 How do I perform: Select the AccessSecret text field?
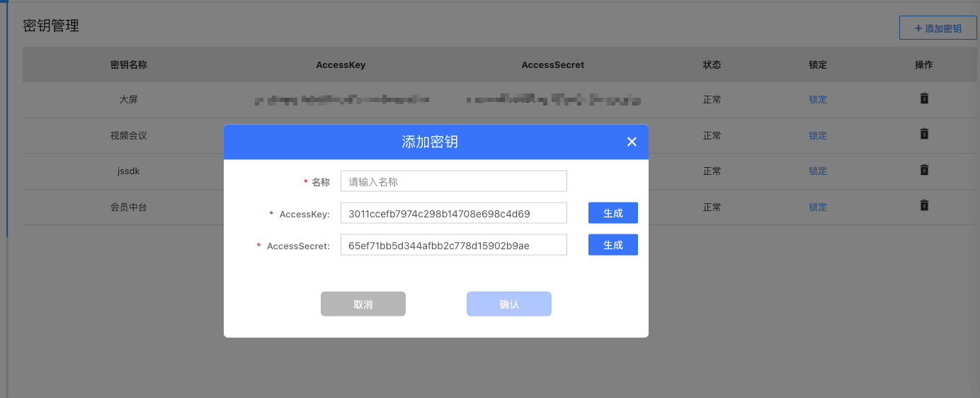453,245
